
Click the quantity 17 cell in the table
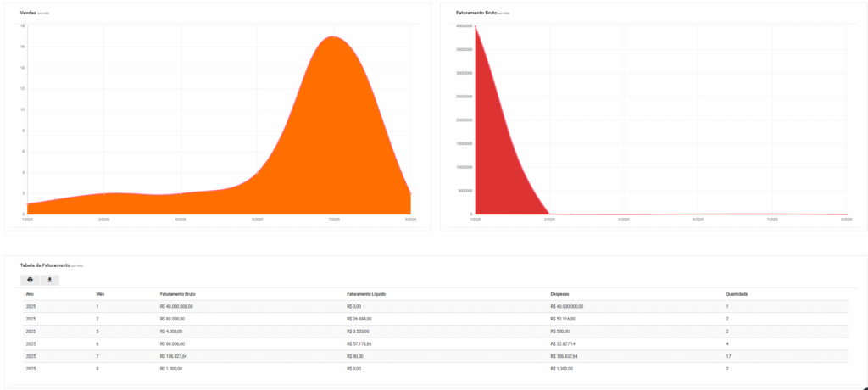point(729,358)
